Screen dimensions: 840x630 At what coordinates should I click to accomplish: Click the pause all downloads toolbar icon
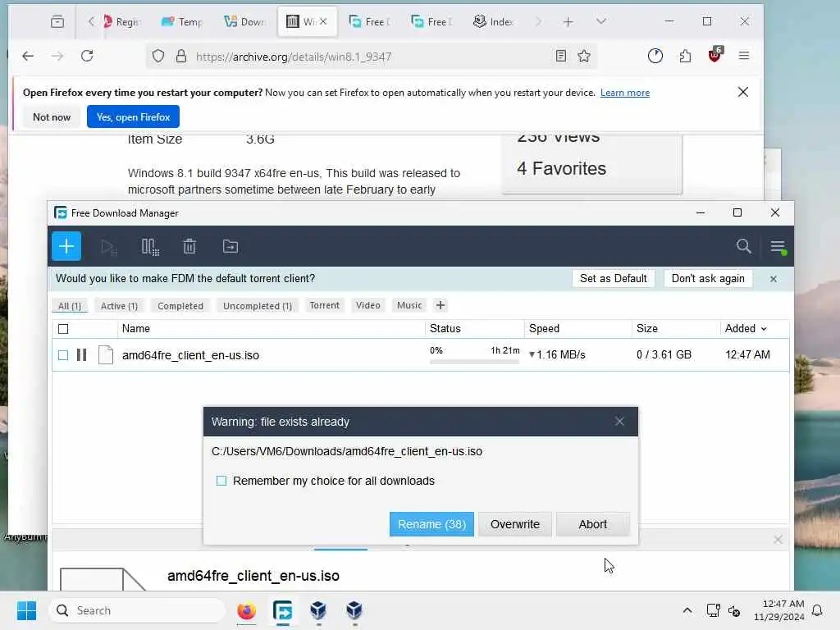150,247
